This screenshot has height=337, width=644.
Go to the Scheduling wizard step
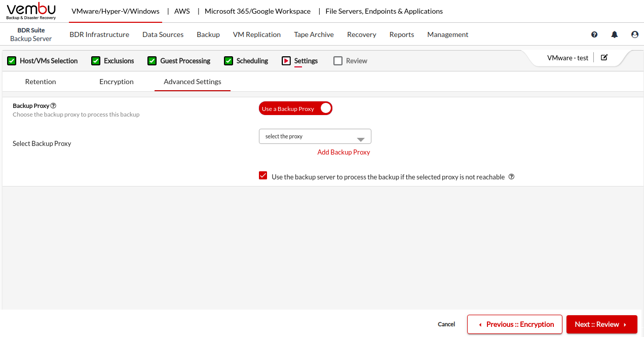point(252,61)
